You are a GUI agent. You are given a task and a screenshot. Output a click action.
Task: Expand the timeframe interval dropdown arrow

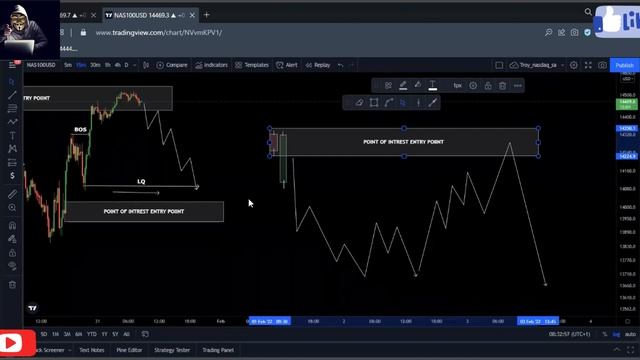pyautogui.click(x=134, y=65)
